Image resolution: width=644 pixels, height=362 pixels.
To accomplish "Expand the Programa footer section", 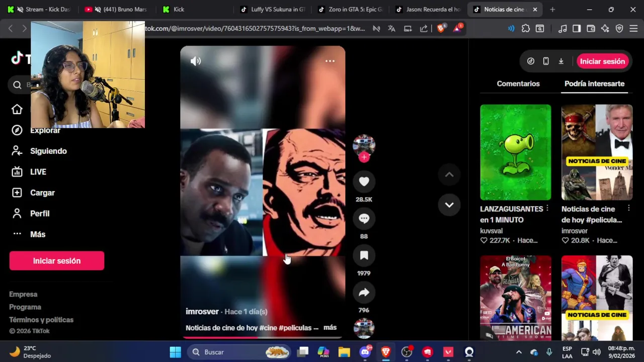I will [25, 307].
